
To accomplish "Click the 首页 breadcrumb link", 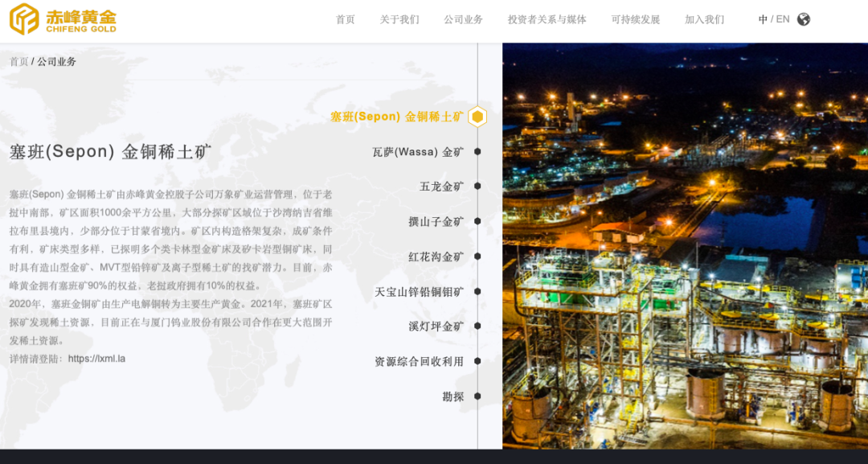I will (18, 62).
